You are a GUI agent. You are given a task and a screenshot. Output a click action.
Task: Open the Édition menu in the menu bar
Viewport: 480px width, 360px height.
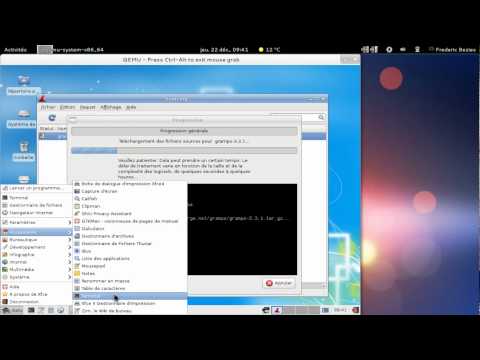click(x=68, y=107)
